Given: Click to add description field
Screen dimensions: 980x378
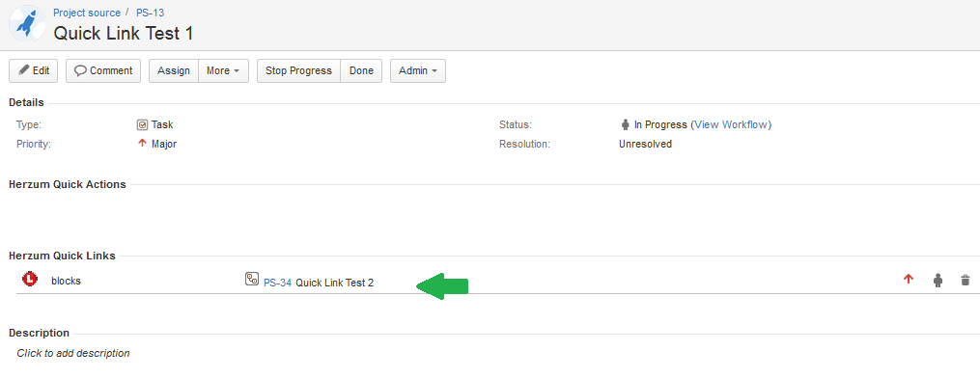Looking at the screenshot, I should tap(73, 353).
